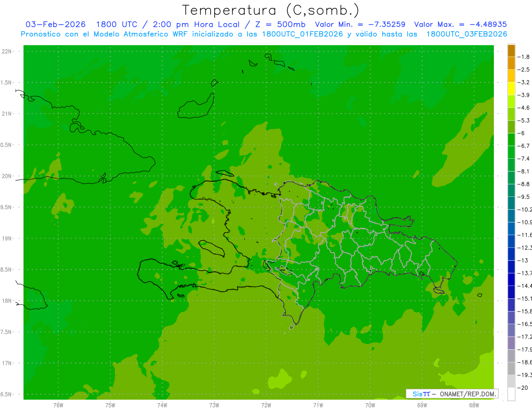Click the "76W" longitude axis label
The height and width of the screenshot is (411, 532).
(58, 405)
